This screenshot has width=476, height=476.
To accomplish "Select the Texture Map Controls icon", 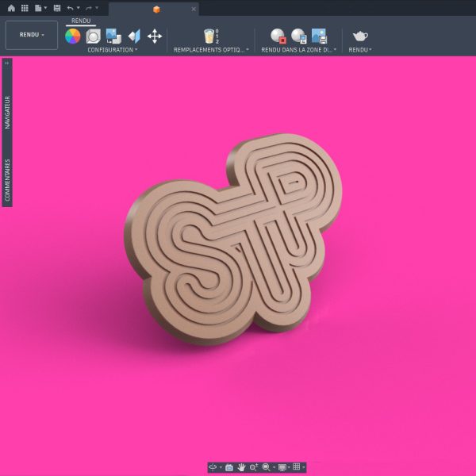I will point(134,36).
